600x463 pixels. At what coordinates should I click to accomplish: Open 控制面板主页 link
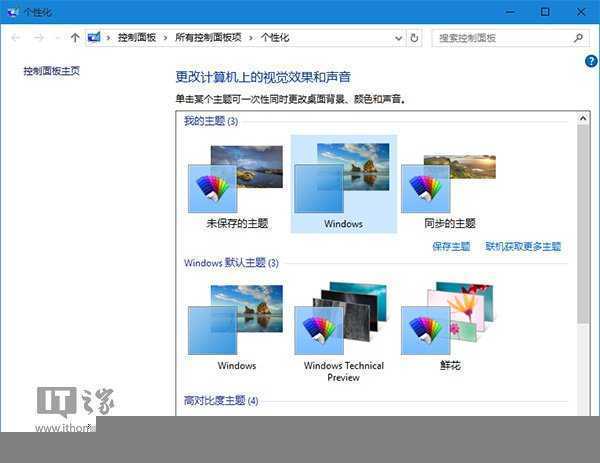click(52, 71)
